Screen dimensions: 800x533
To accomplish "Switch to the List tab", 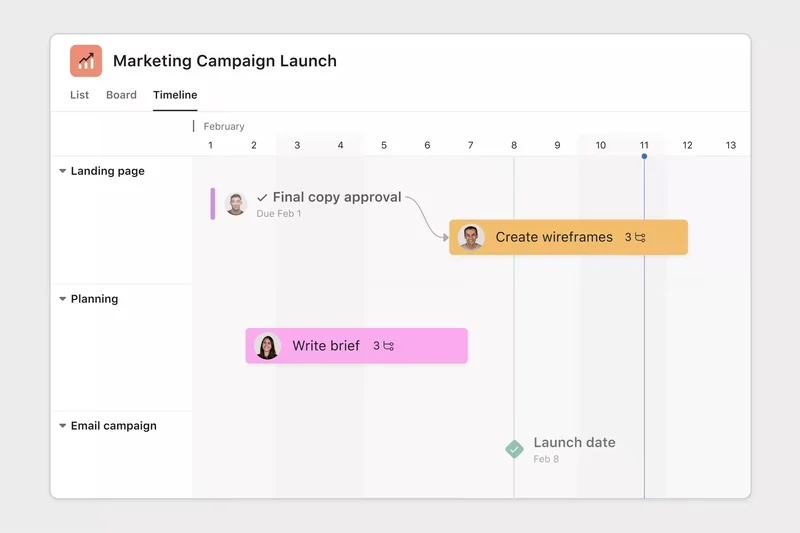I will (79, 95).
